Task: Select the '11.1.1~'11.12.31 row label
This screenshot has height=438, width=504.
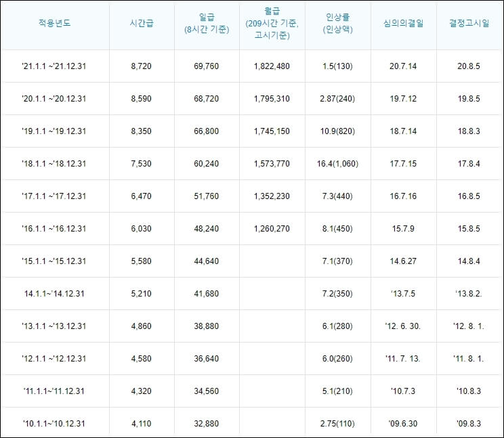Action: [54, 391]
